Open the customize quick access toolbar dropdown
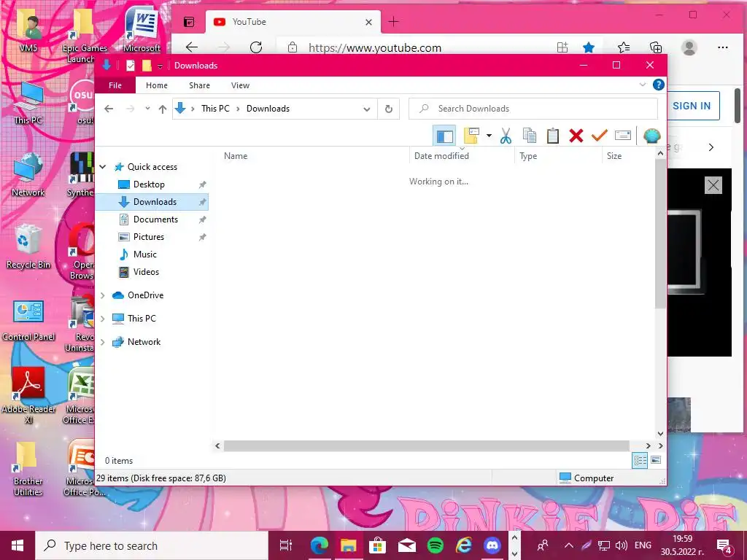747x560 pixels. coord(160,66)
